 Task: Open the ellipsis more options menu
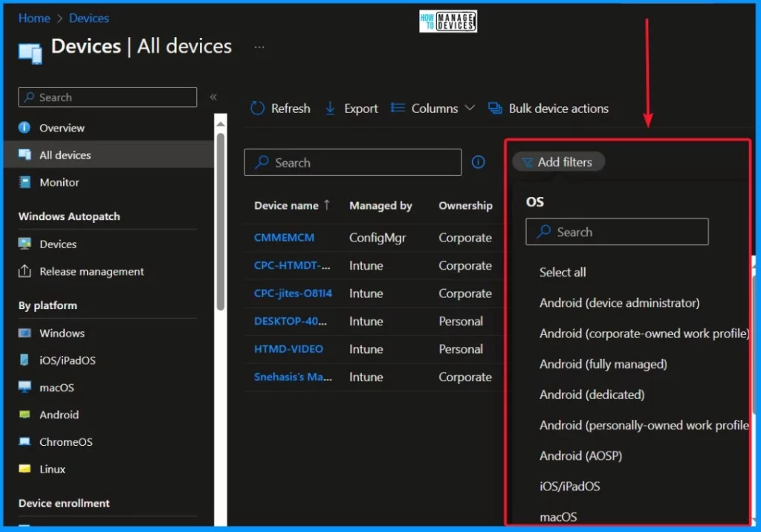coord(259,47)
